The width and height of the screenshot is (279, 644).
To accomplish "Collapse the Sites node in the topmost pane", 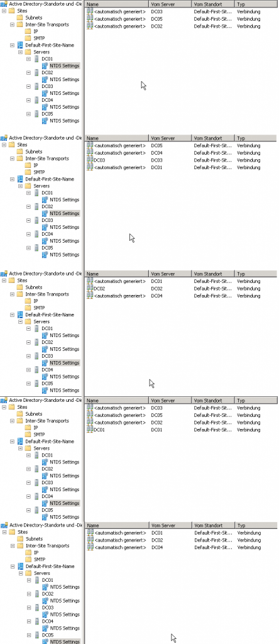I will point(4,11).
